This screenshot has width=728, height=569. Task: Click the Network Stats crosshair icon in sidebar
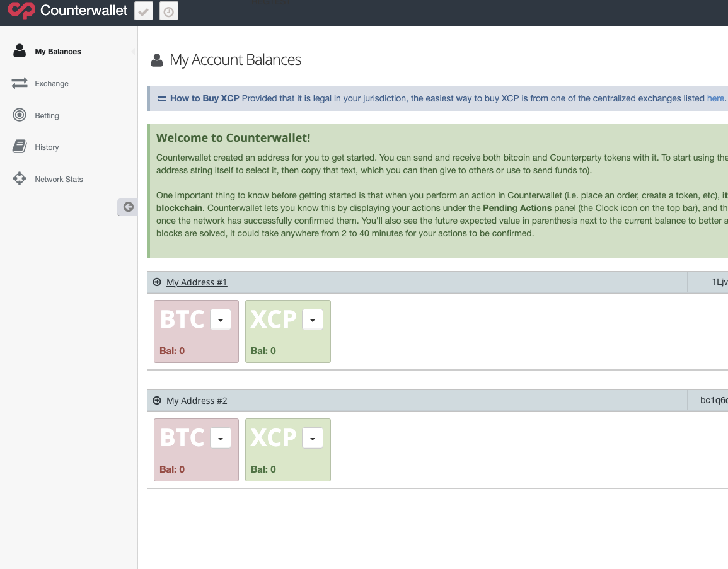click(x=20, y=179)
